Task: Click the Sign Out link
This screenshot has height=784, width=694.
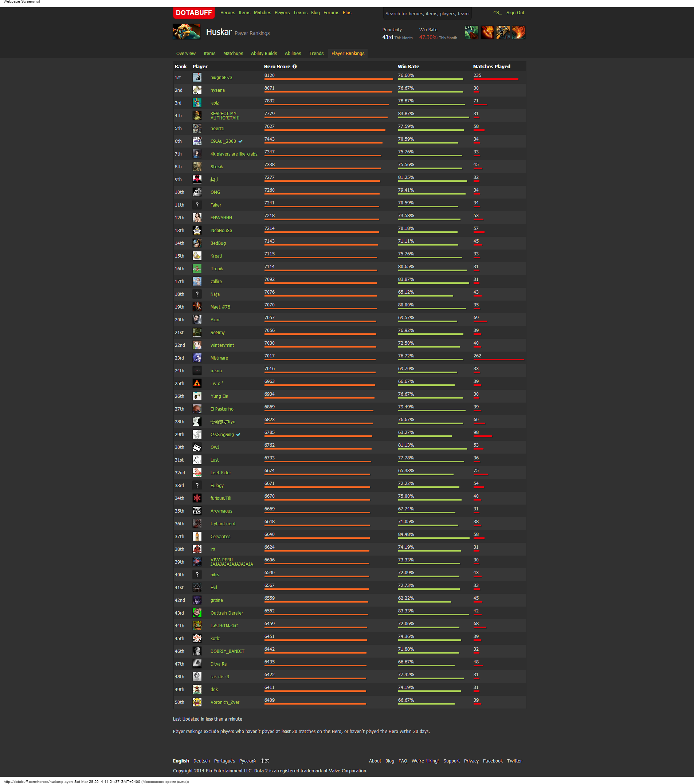Action: (x=515, y=13)
